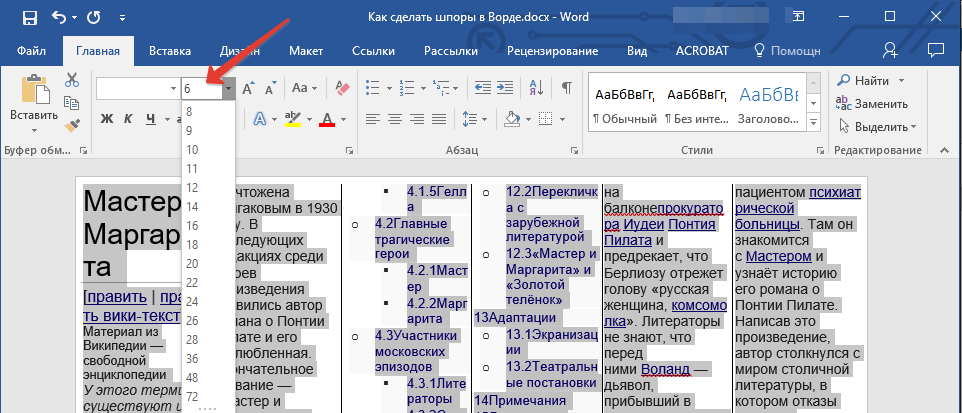This screenshot has height=413, width=962.
Task: Select the Format Painter brush icon
Action: (x=72, y=125)
